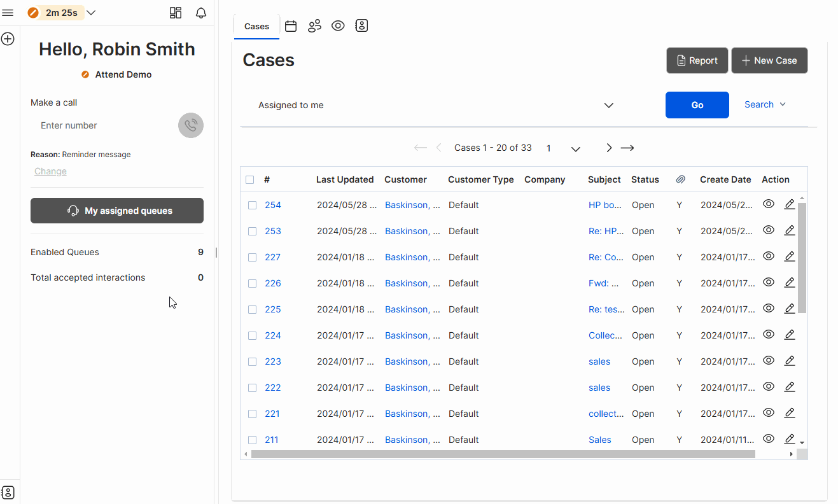Check the box for case 227
Image resolution: width=838 pixels, height=504 pixels.
coord(252,257)
